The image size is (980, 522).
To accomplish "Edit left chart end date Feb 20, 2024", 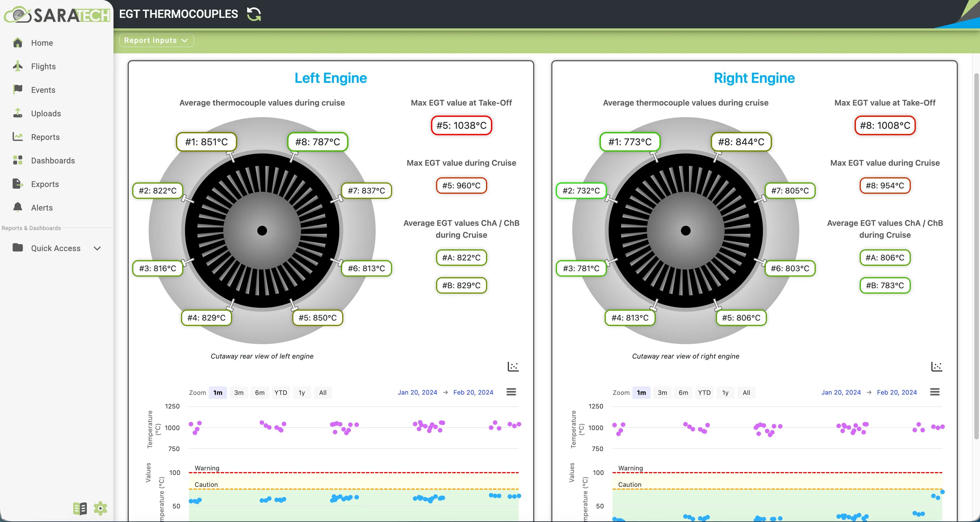I will (473, 392).
